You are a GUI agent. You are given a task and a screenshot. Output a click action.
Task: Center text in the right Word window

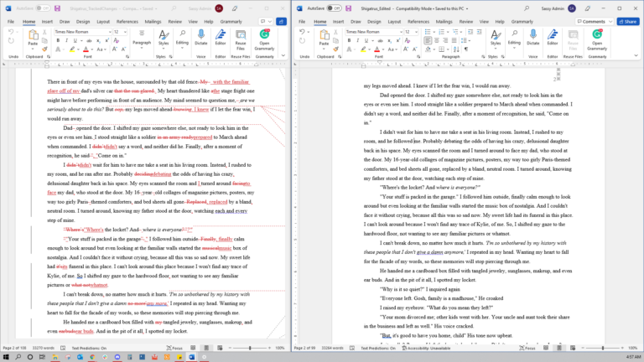(x=436, y=40)
